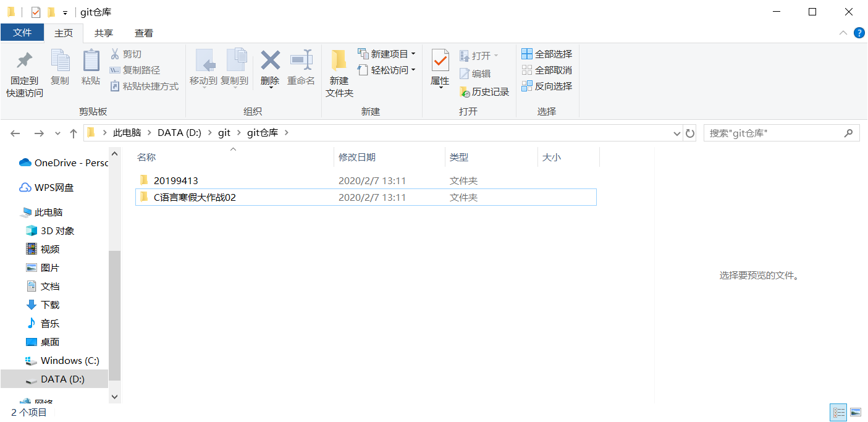Open 图片 pictures in navigation pane
This screenshot has height=422, width=868.
(x=43, y=268)
